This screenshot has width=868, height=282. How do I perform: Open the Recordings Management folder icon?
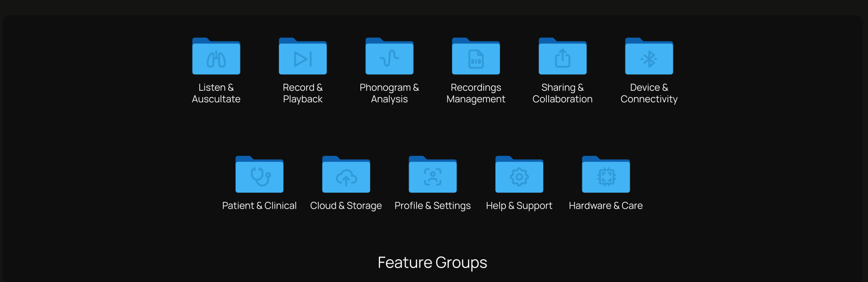476,56
